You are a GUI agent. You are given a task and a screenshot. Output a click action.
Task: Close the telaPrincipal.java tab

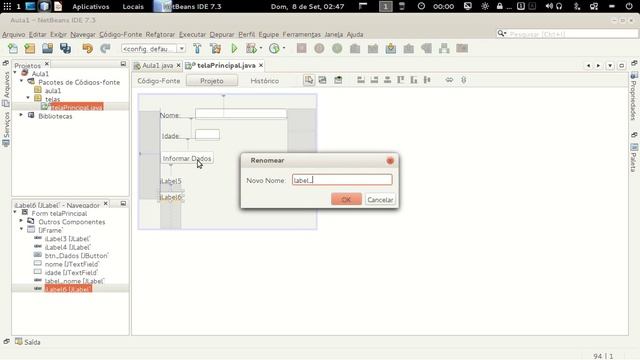click(x=261, y=65)
